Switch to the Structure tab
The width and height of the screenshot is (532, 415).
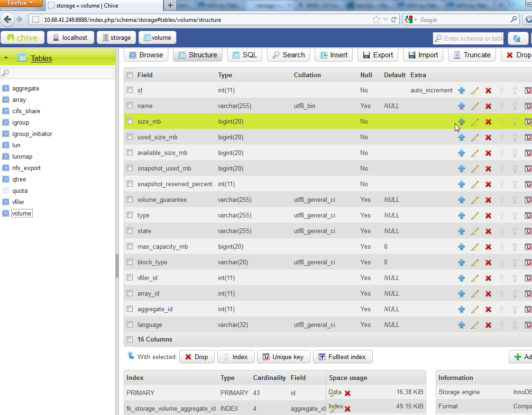pos(198,55)
